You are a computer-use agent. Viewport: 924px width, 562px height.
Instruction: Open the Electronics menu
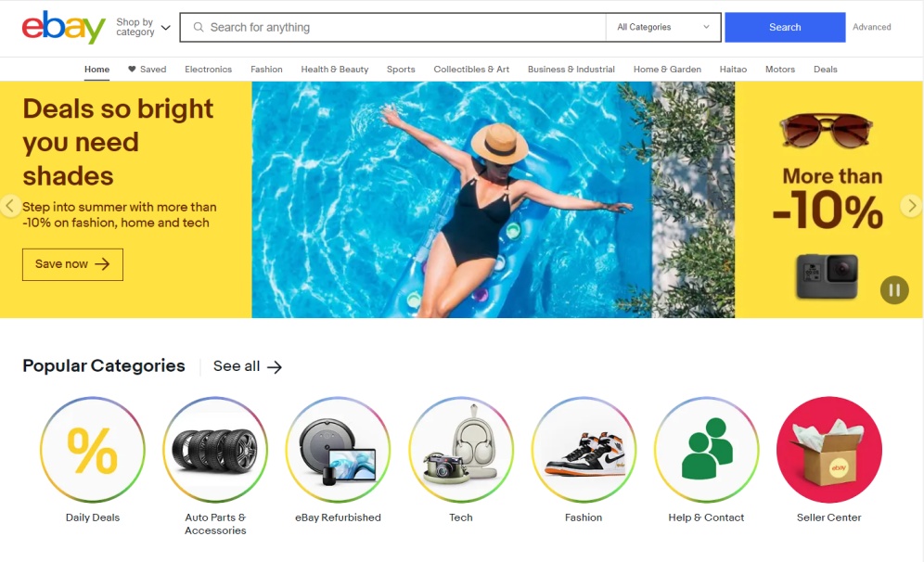pyautogui.click(x=208, y=70)
